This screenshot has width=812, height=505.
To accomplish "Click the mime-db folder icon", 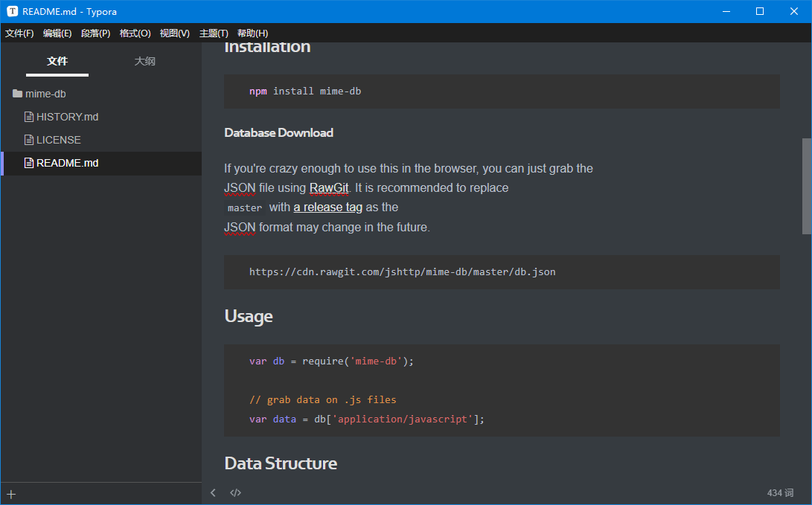I will tap(17, 94).
